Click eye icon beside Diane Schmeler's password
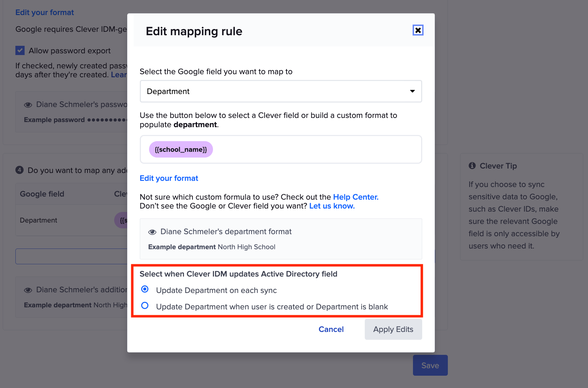588x388 pixels. [x=28, y=105]
